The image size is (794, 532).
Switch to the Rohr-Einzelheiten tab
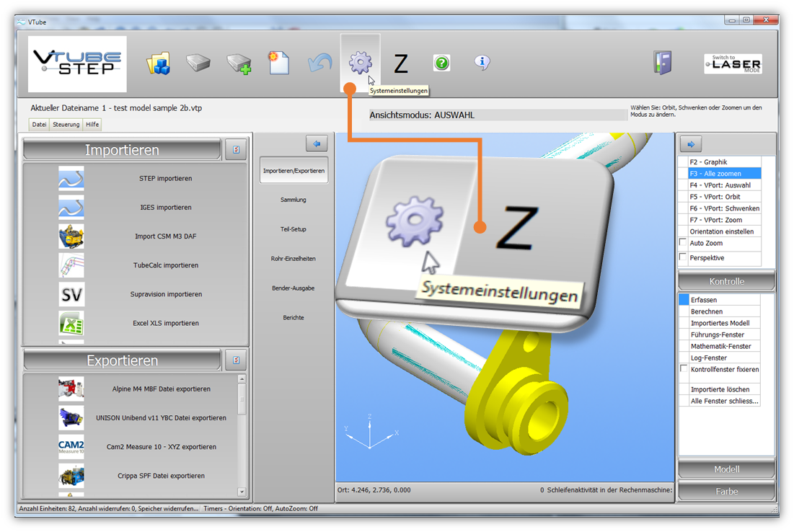pos(294,259)
